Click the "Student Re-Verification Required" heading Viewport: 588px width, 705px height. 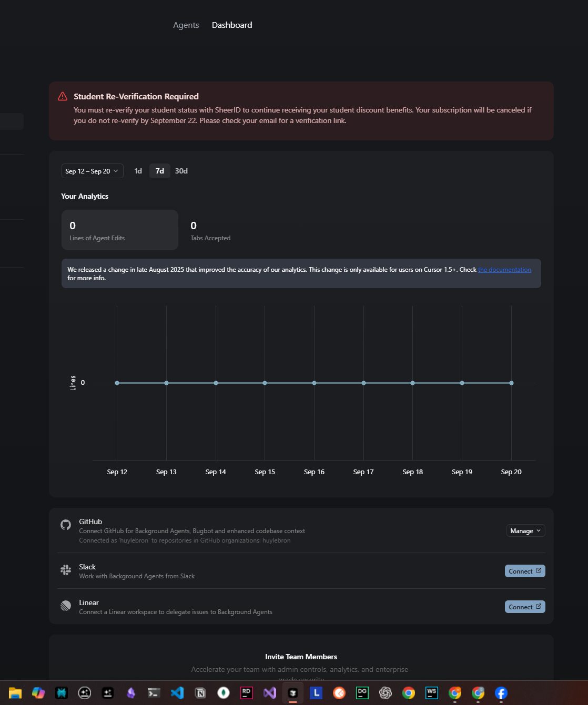click(x=136, y=96)
